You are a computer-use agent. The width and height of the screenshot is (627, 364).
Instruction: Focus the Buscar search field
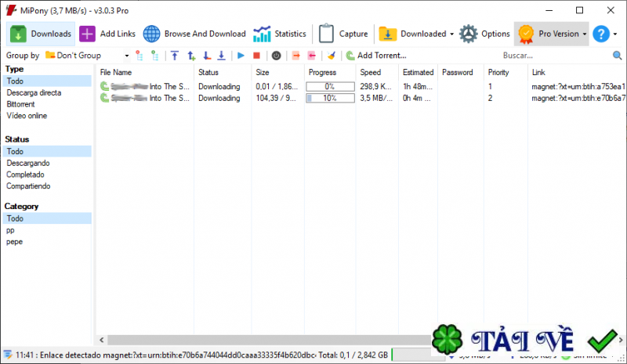[x=554, y=56]
